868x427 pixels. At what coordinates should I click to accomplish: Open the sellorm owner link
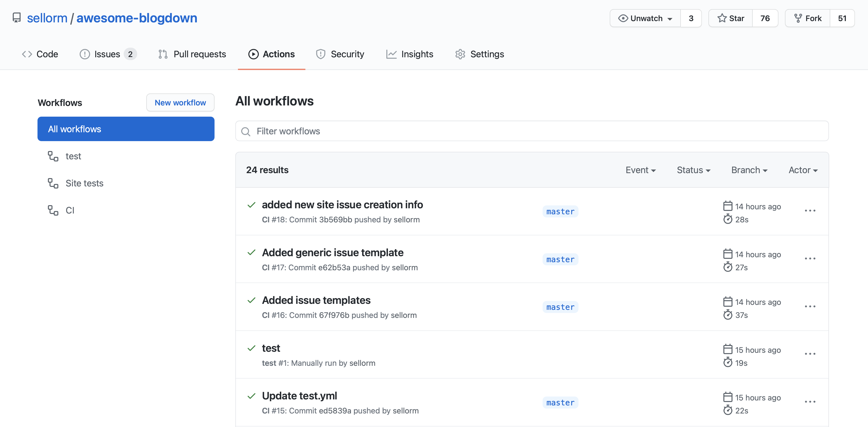pos(47,18)
